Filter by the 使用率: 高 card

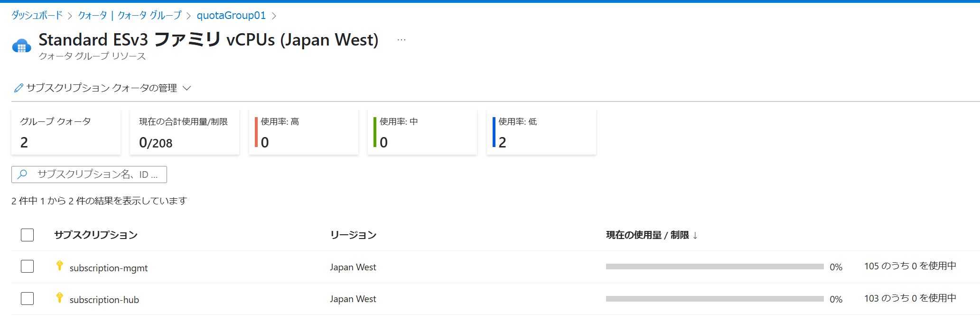coord(304,132)
